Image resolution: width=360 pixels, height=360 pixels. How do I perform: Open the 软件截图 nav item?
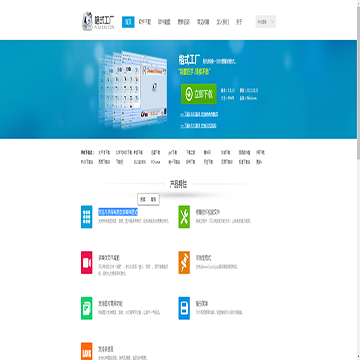click(164, 22)
